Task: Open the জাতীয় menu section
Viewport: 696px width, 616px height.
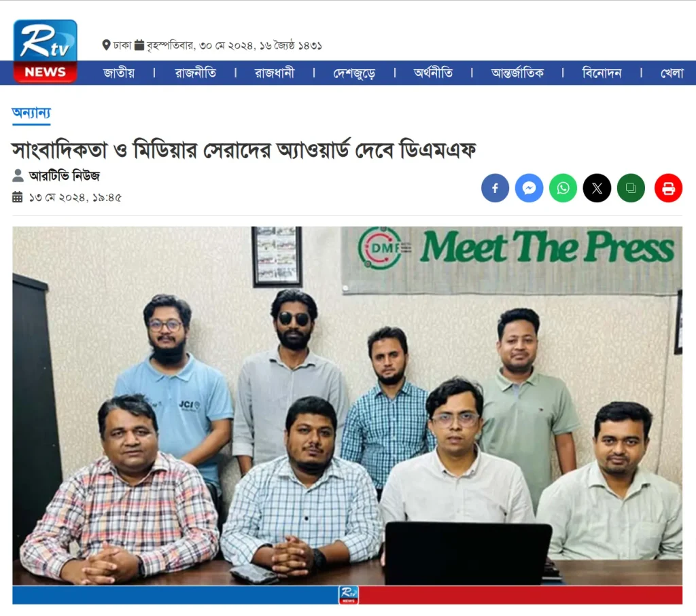Action: [119, 73]
